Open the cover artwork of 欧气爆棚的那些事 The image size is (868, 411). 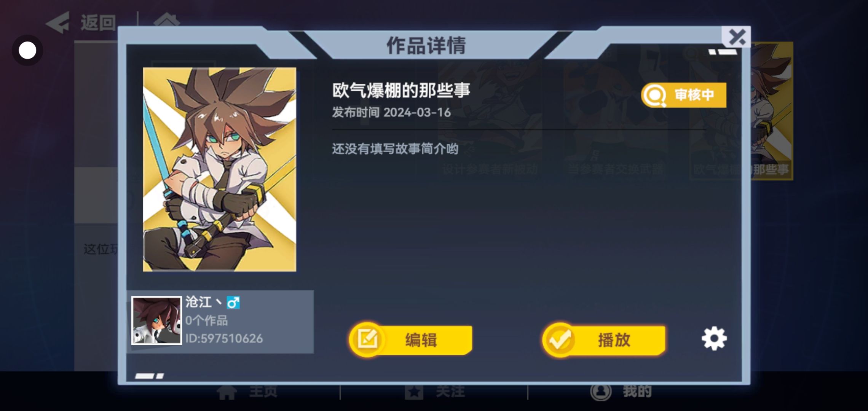pyautogui.click(x=219, y=169)
